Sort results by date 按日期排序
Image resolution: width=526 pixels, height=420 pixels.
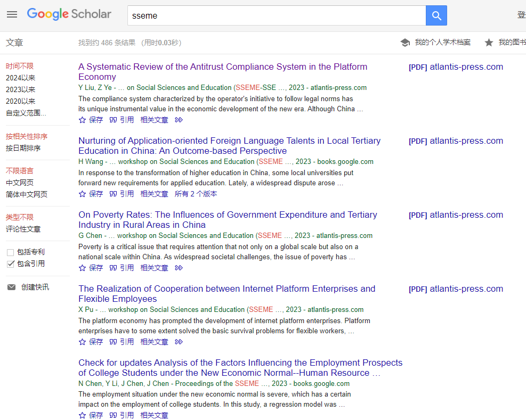(23, 148)
